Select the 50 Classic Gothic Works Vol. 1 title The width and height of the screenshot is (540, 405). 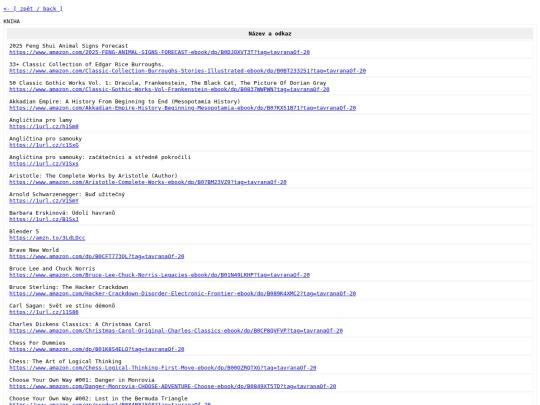168,83
